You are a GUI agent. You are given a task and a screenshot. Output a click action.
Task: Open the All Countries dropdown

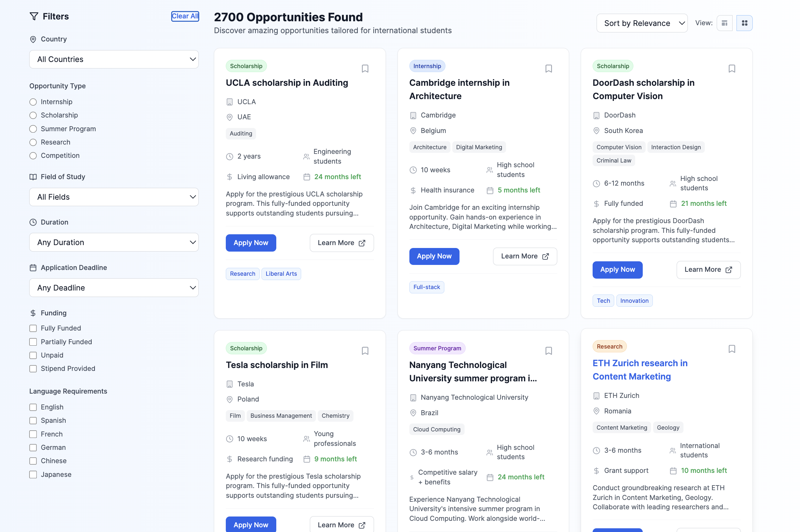[114, 59]
